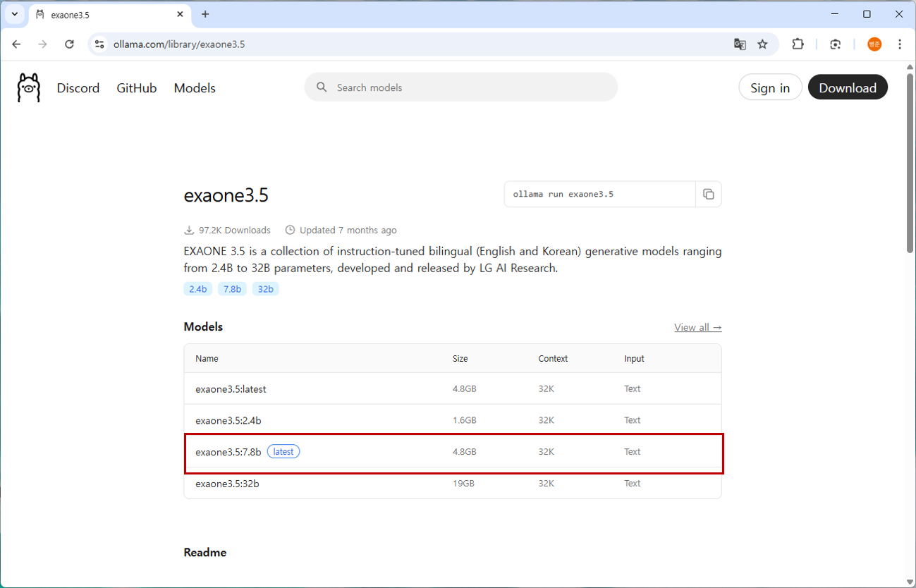Click the 19GB size cell
The width and height of the screenshot is (916, 588).
click(x=463, y=484)
